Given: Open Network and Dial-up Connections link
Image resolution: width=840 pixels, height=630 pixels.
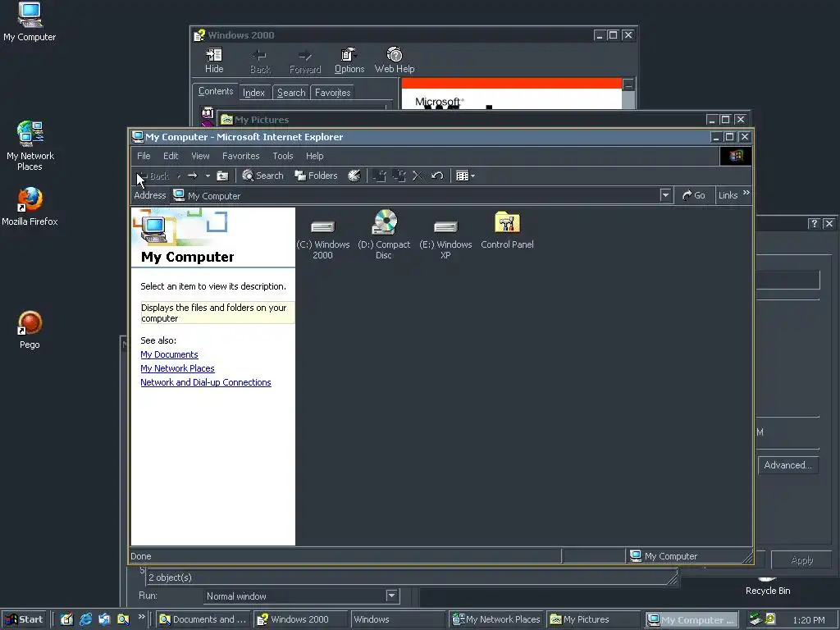Looking at the screenshot, I should pos(206,382).
